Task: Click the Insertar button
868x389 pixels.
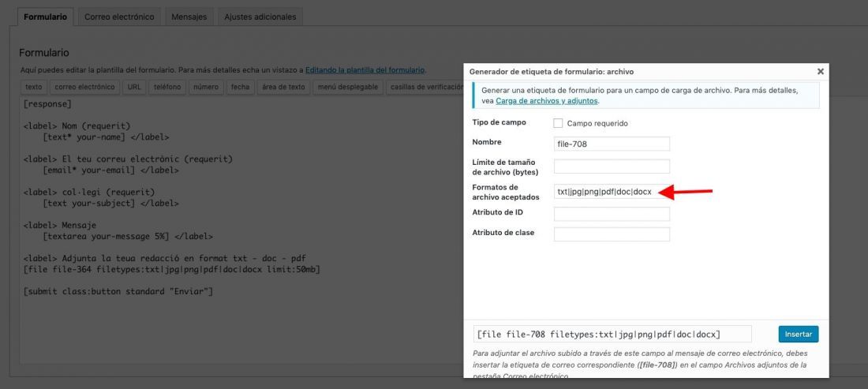Action: coord(799,335)
